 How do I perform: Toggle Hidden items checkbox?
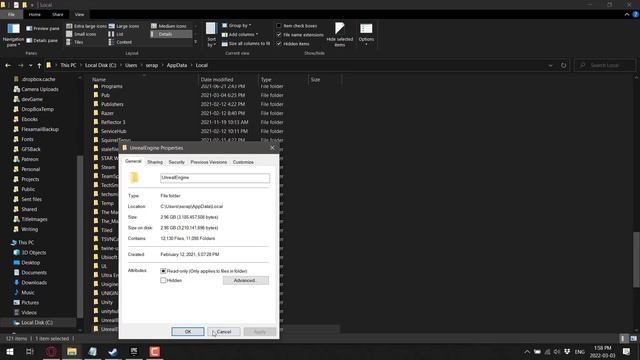coord(279,44)
